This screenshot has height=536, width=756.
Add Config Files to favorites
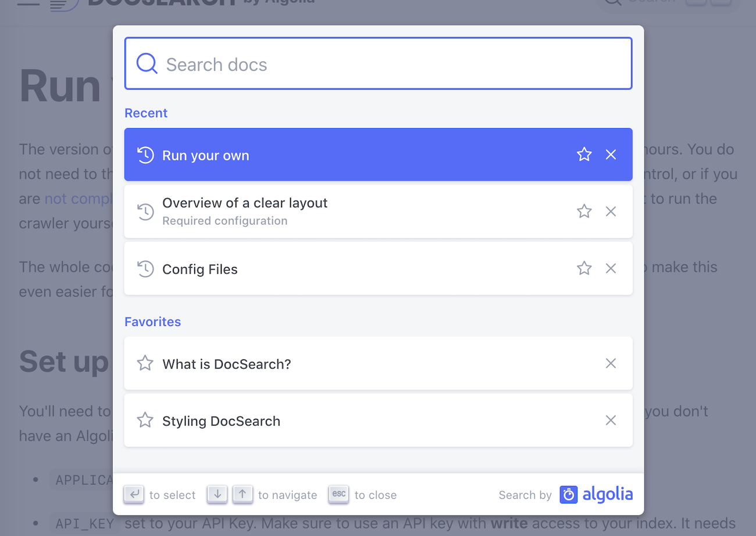click(584, 268)
